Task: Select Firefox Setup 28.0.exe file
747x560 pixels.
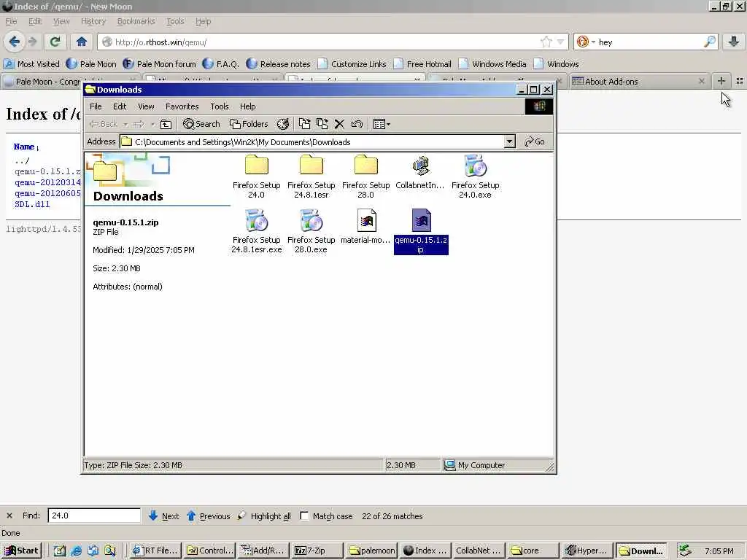Action: [x=311, y=231]
